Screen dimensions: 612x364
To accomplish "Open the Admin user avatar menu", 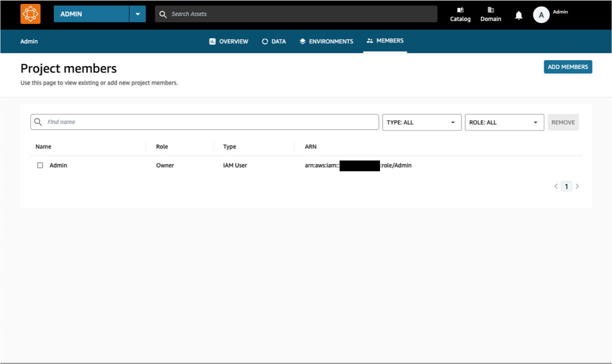I will click(x=541, y=15).
